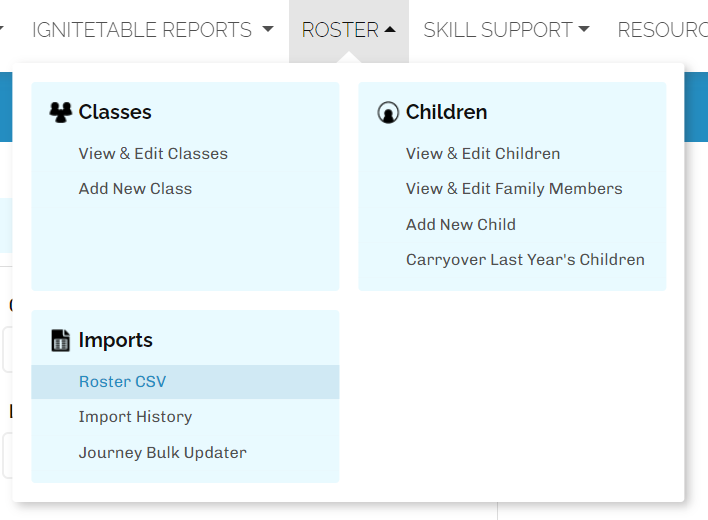
Task: Click the Children profile icon
Action: tap(388, 113)
